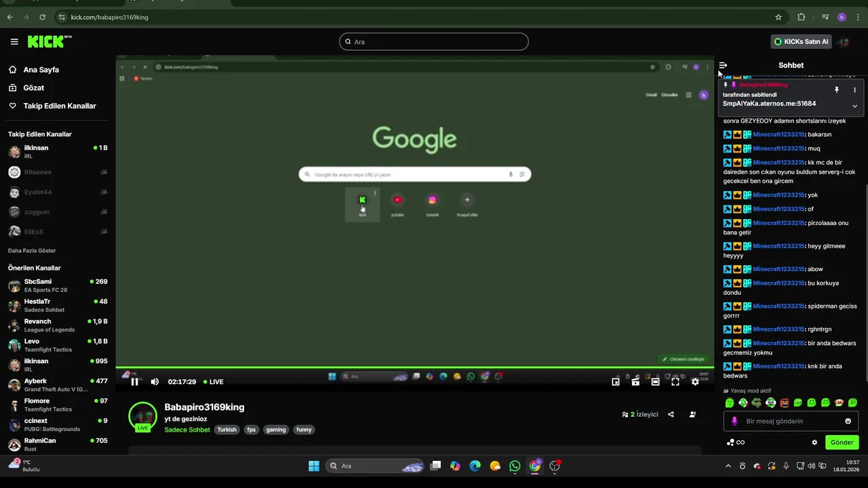The height and width of the screenshot is (488, 868).
Task: Reload the page in browser
Action: [43, 17]
